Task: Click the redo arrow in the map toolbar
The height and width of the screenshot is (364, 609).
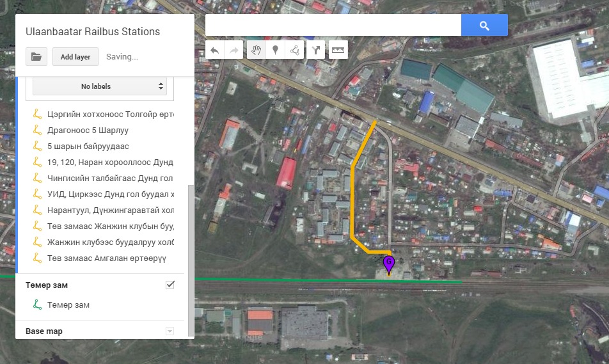Action: (234, 50)
